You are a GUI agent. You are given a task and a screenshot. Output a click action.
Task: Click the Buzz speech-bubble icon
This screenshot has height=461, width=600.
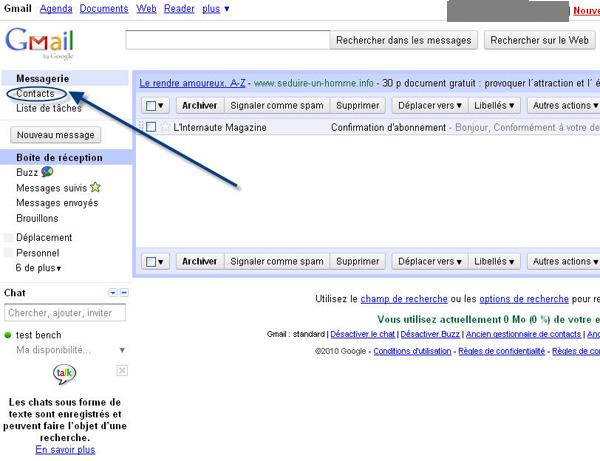tap(47, 172)
